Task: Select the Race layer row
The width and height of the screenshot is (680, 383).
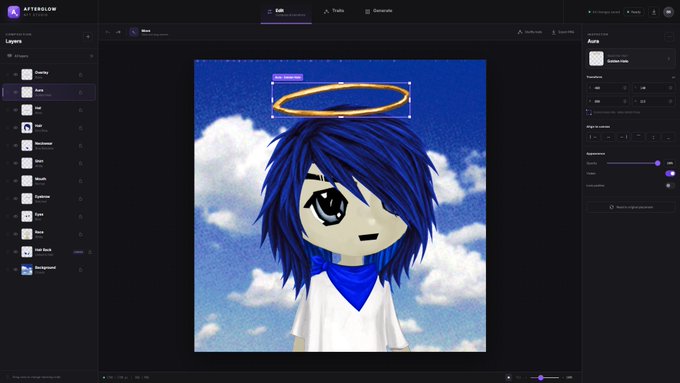Action: pos(49,234)
